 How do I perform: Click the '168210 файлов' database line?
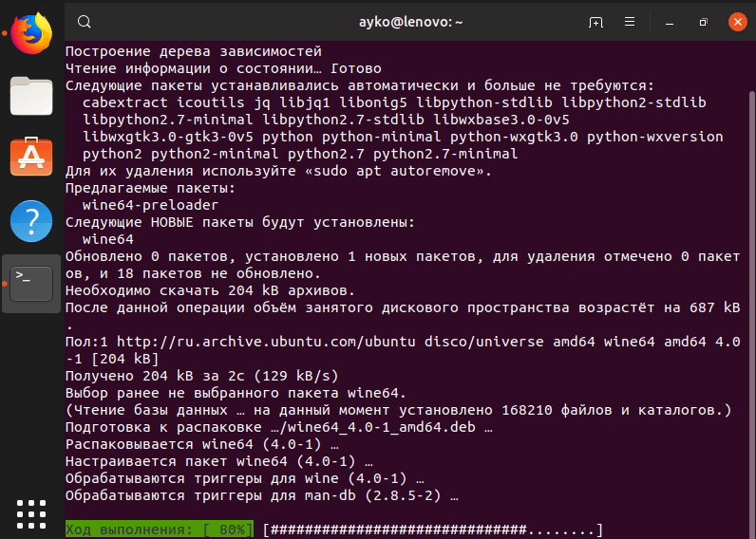tap(399, 410)
